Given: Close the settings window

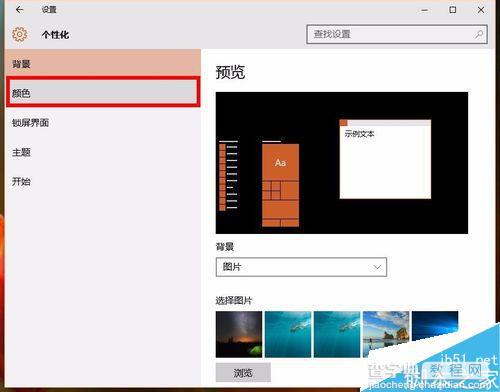Looking at the screenshot, I should [x=481, y=10].
